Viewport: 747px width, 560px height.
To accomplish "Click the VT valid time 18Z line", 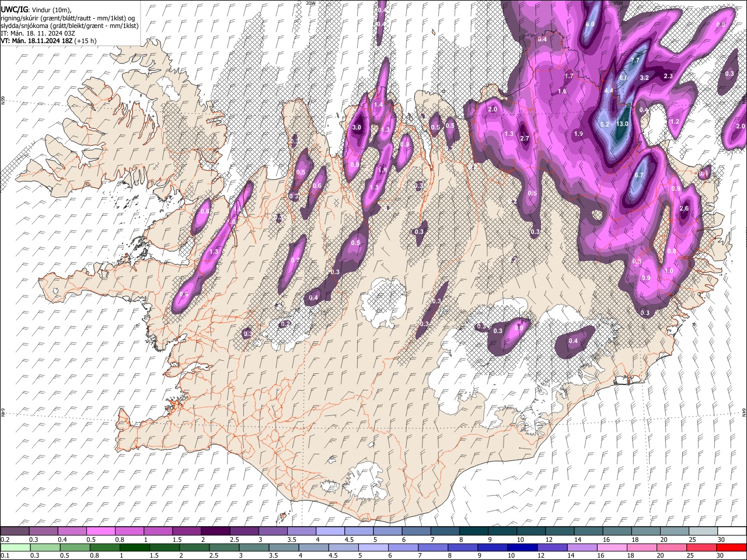I will [48, 41].
